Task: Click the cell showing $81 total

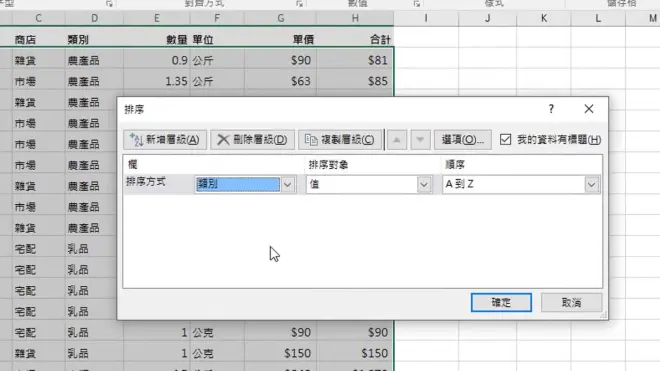Action: click(x=355, y=60)
